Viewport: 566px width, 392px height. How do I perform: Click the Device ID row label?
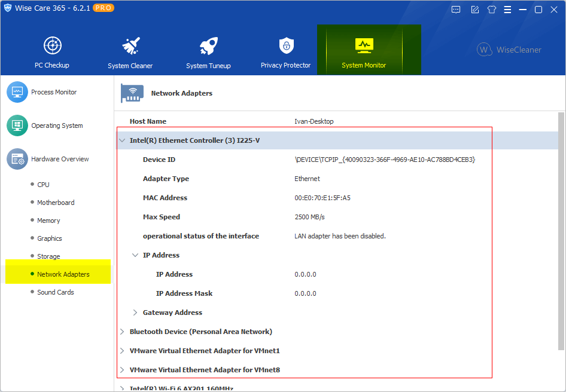click(x=159, y=160)
